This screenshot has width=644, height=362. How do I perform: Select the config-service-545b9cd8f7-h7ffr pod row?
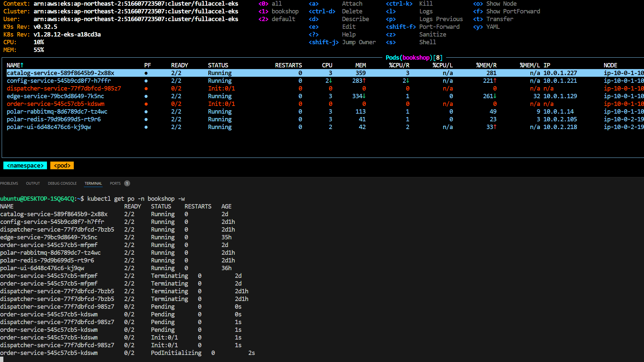point(59,81)
